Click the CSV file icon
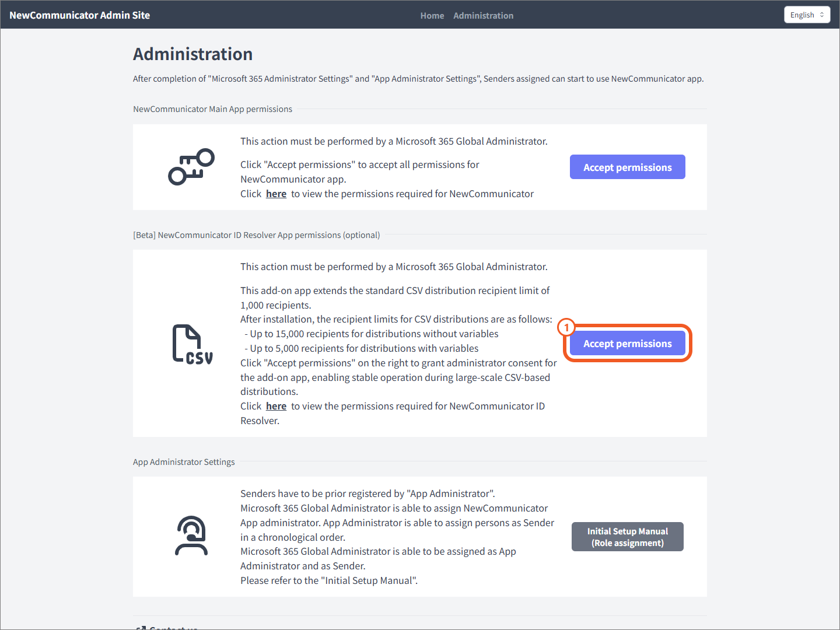Image resolution: width=840 pixels, height=630 pixels. (x=192, y=344)
